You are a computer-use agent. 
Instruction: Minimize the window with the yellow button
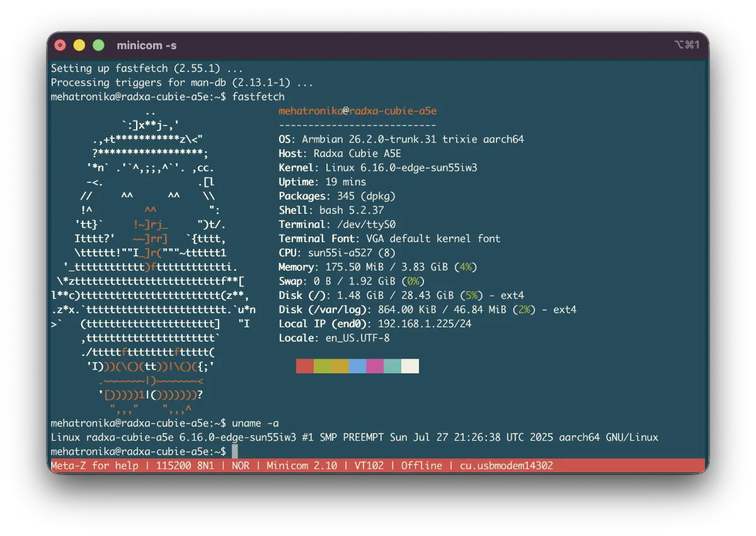pos(79,45)
